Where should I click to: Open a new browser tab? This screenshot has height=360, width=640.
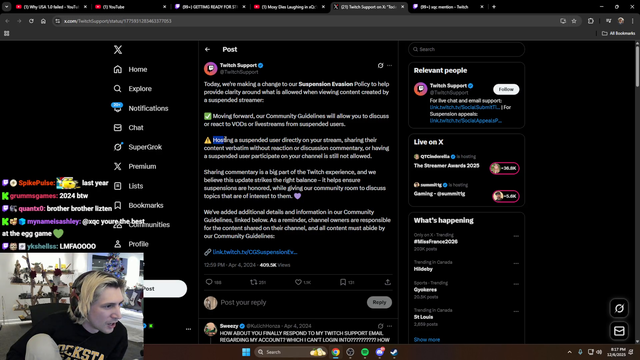494,7
